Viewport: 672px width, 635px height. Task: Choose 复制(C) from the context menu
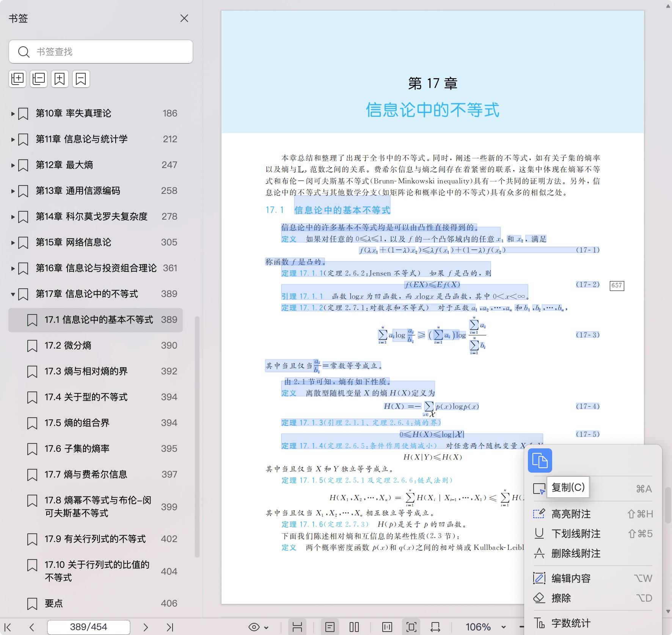coord(568,488)
